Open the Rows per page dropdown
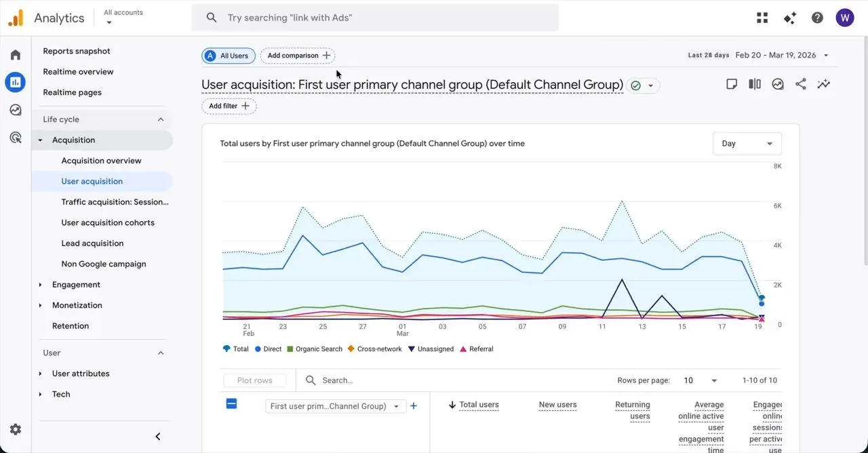This screenshot has height=453, width=868. click(x=701, y=380)
